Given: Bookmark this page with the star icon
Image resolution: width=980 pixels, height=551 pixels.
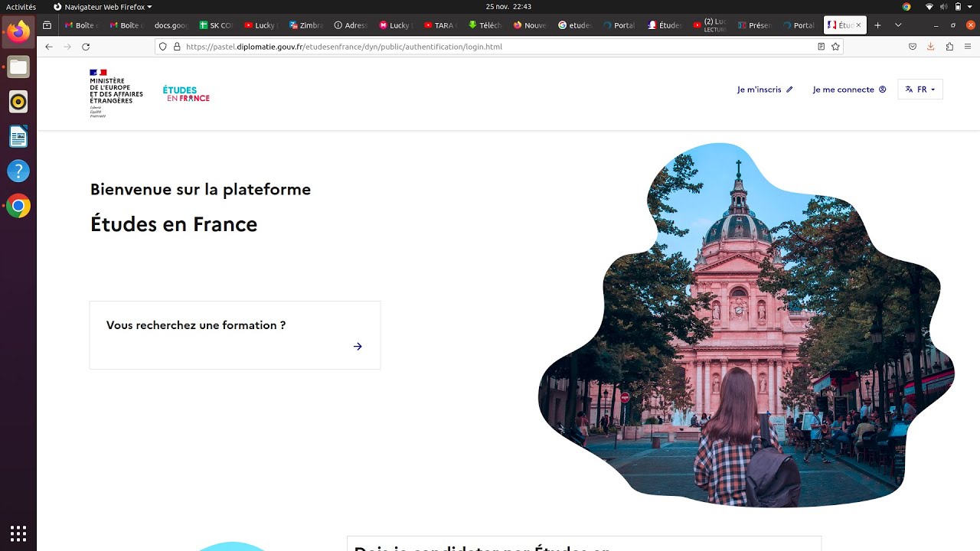Looking at the screenshot, I should 835,47.
